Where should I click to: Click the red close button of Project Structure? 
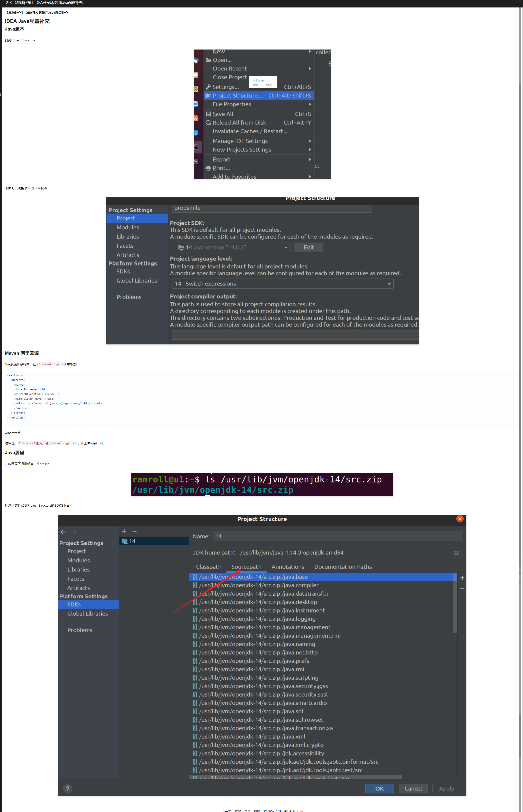(460, 519)
